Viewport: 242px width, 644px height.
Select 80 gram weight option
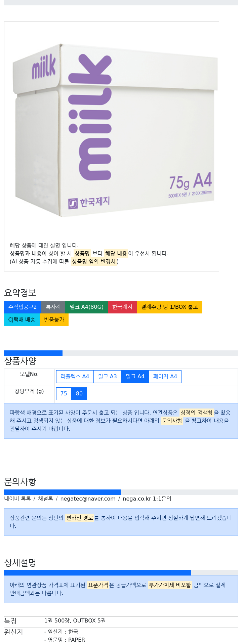[79, 394]
